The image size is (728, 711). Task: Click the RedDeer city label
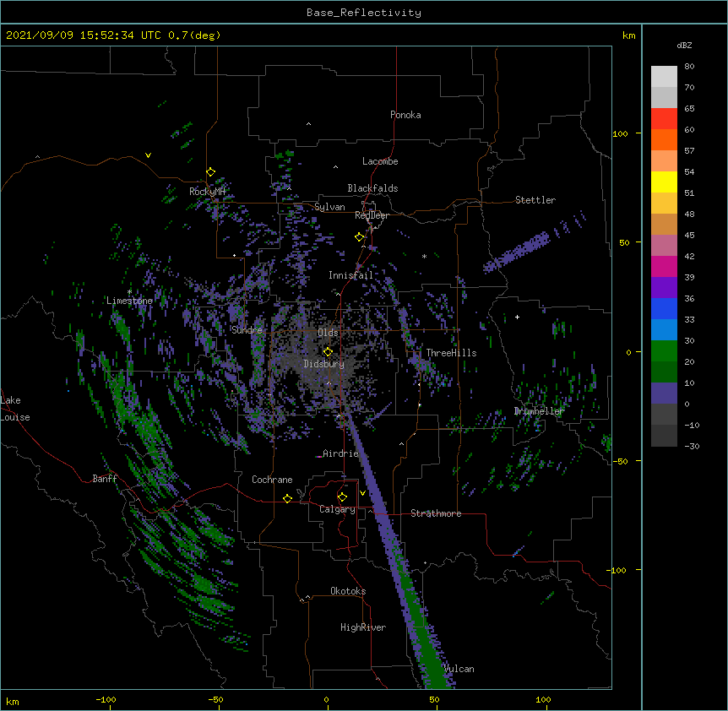372,215
